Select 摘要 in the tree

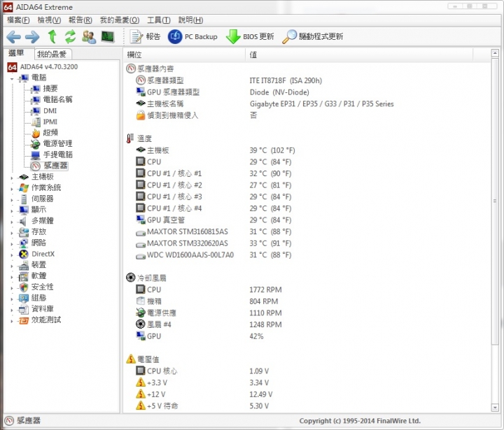50,89
